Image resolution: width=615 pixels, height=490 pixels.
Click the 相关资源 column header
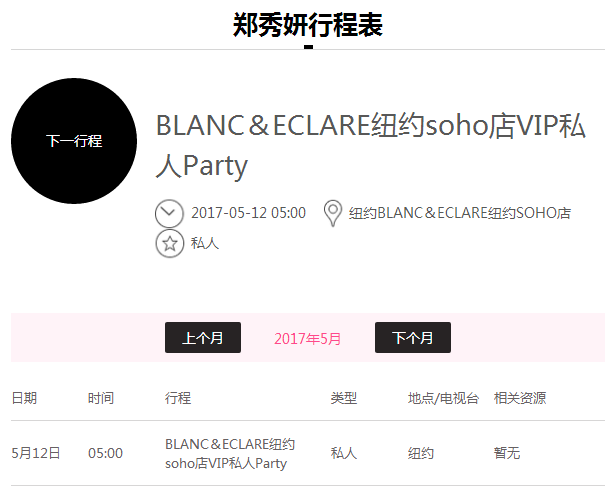[520, 398]
